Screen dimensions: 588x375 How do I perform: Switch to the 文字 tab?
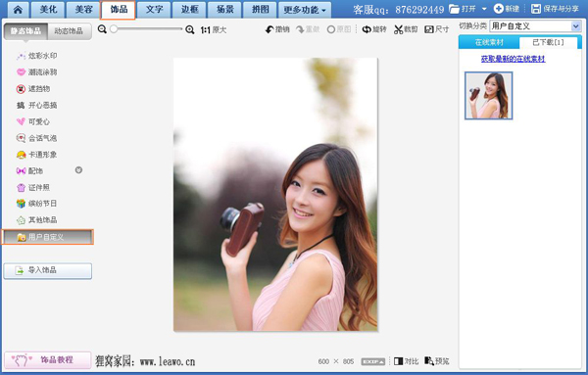click(x=154, y=10)
